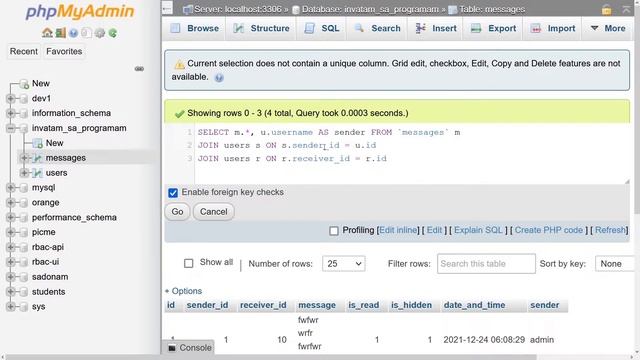This screenshot has width=640, height=360.
Task: Click the link-with-main-panel chain icon
Action: [x=139, y=69]
